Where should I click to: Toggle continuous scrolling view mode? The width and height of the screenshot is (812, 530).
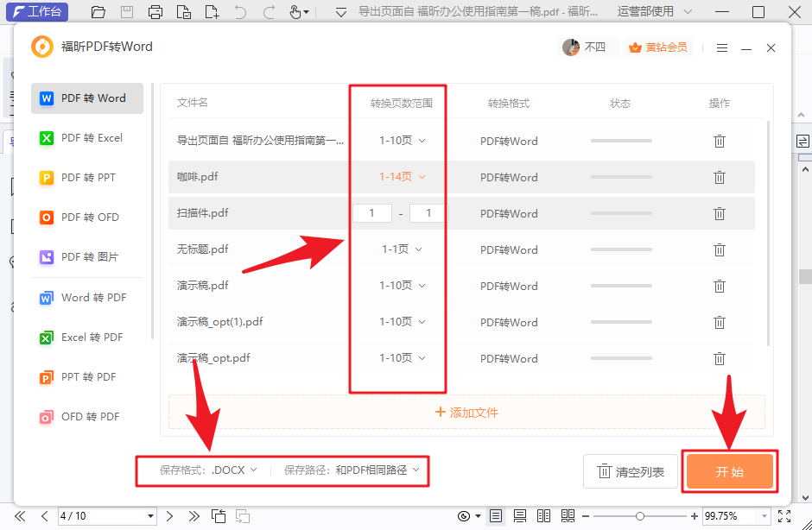[x=520, y=515]
